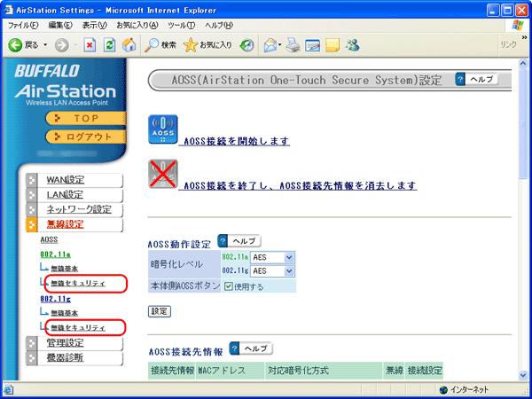This screenshot has width=532, height=399.
Task: Click the TOP sidebar button
Action: click(x=86, y=119)
